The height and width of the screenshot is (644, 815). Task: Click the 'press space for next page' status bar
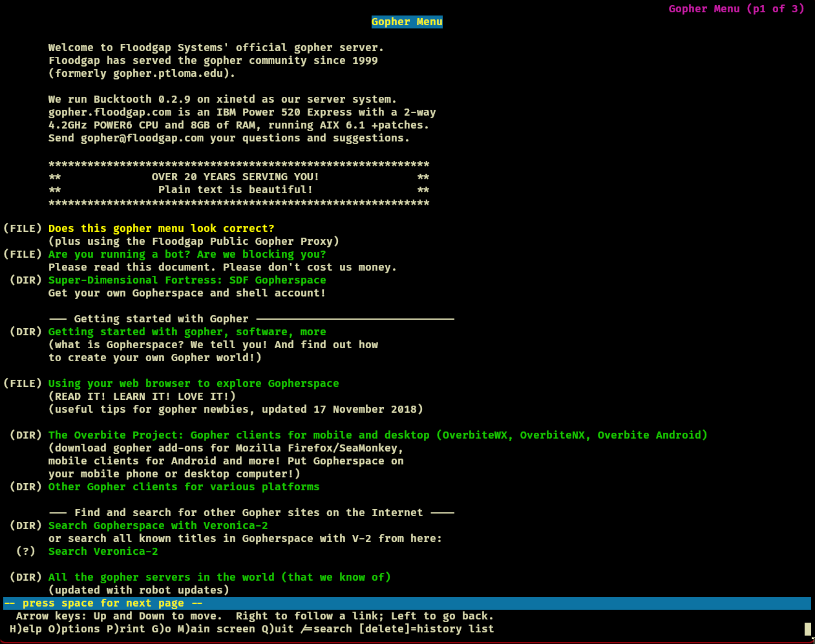click(407, 603)
